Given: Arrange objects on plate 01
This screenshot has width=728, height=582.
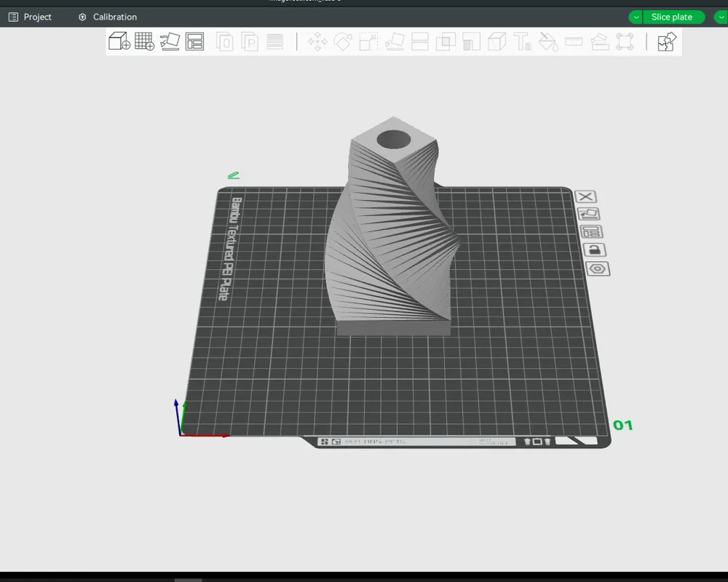Looking at the screenshot, I should tap(591, 231).
